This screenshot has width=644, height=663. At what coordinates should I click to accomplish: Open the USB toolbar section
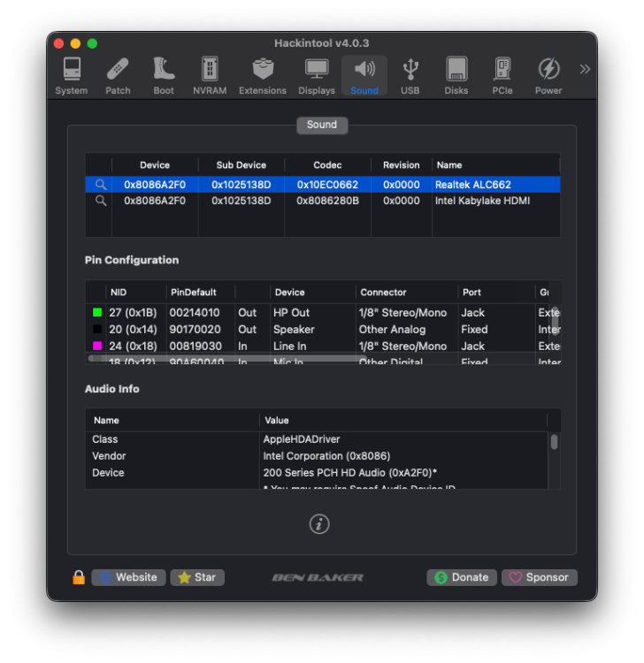[410, 76]
